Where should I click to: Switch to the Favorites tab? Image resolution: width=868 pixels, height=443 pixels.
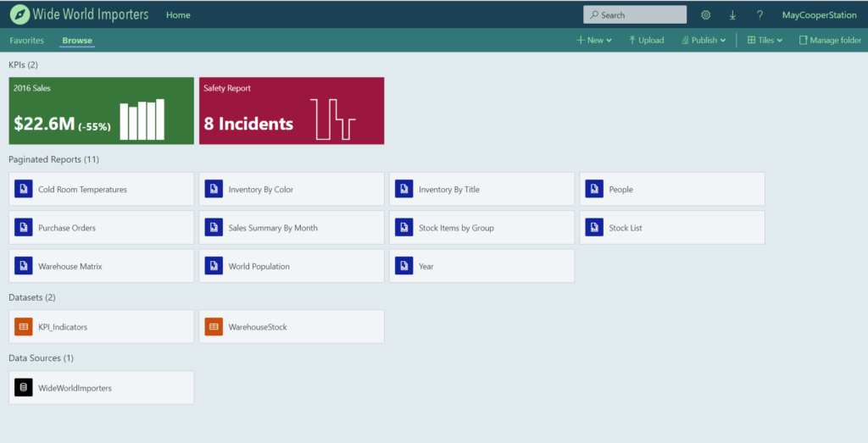[x=26, y=41]
